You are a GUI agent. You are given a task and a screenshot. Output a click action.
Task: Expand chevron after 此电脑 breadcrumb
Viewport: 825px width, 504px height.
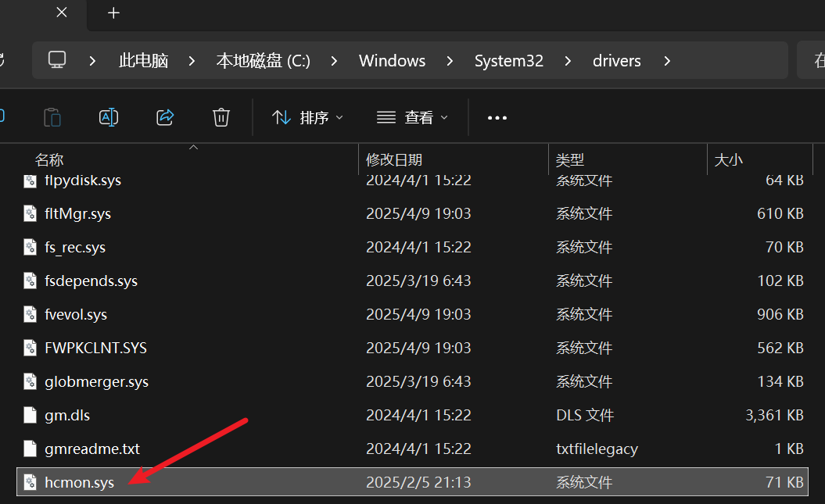point(192,61)
